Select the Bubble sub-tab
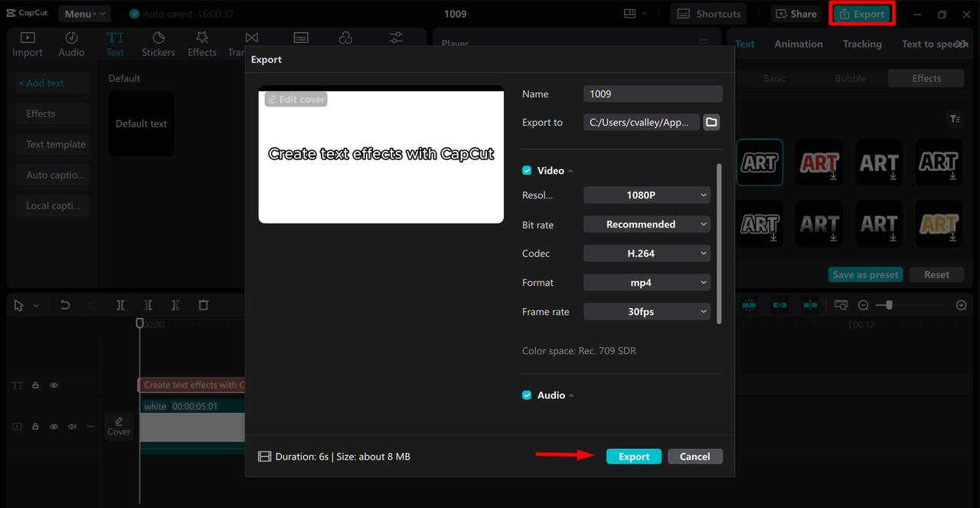The height and width of the screenshot is (508, 980). click(851, 78)
